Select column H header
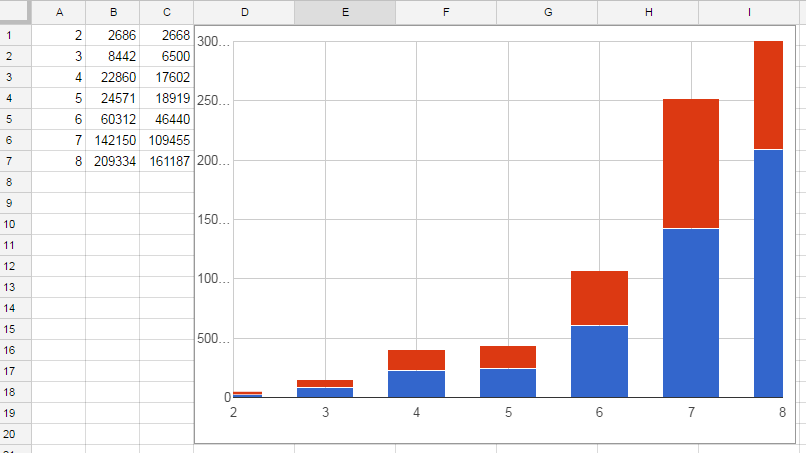 pyautogui.click(x=648, y=12)
